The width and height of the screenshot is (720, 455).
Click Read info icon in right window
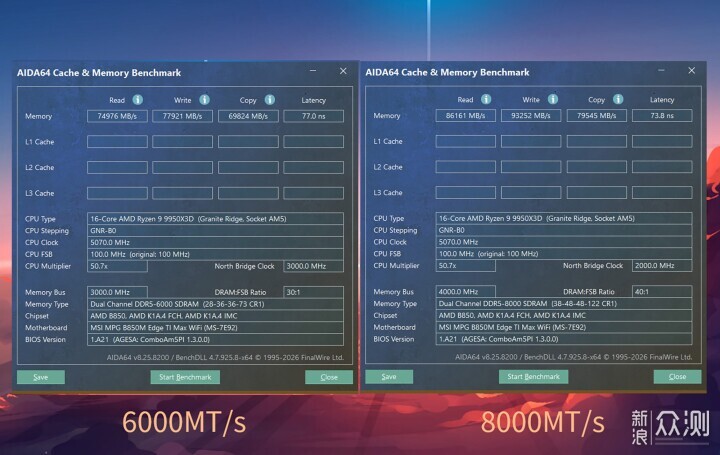pos(486,99)
